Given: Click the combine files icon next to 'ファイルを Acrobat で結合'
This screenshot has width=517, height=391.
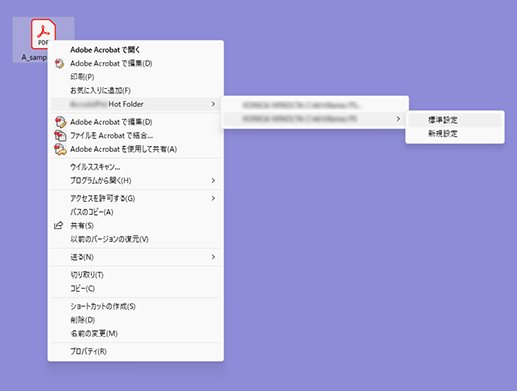Looking at the screenshot, I should 60,136.
